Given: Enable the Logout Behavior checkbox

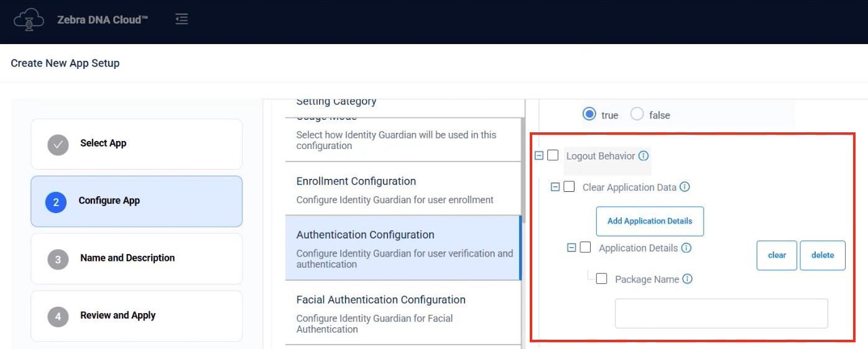Looking at the screenshot, I should 553,155.
